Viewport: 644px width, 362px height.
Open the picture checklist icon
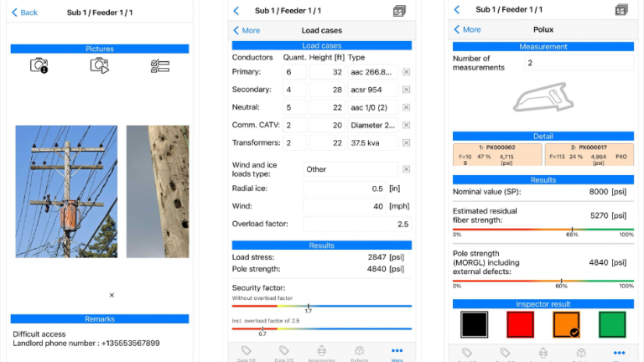click(160, 66)
